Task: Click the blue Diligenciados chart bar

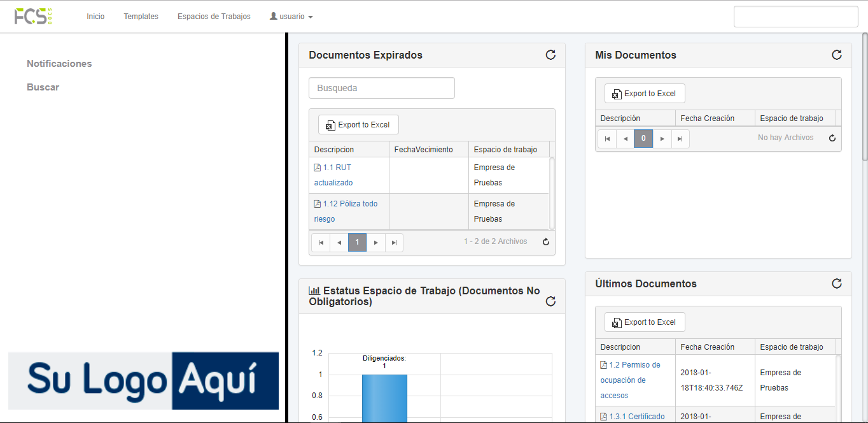Action: 384,398
